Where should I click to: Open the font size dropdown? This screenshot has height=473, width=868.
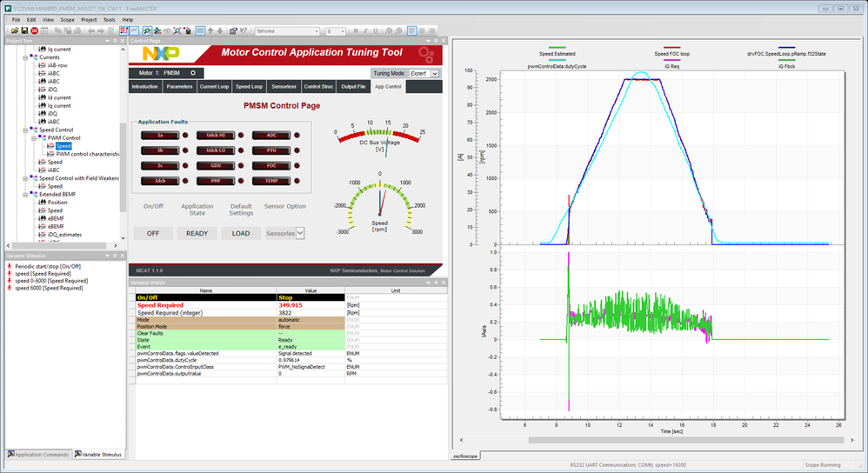[343, 31]
